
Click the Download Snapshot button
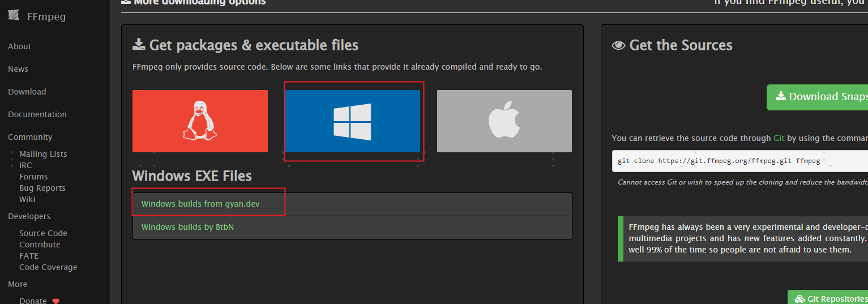click(x=817, y=97)
